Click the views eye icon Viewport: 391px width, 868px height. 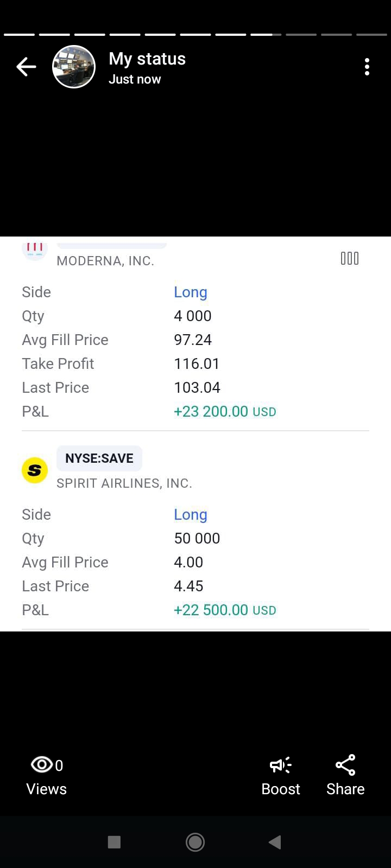point(42,765)
